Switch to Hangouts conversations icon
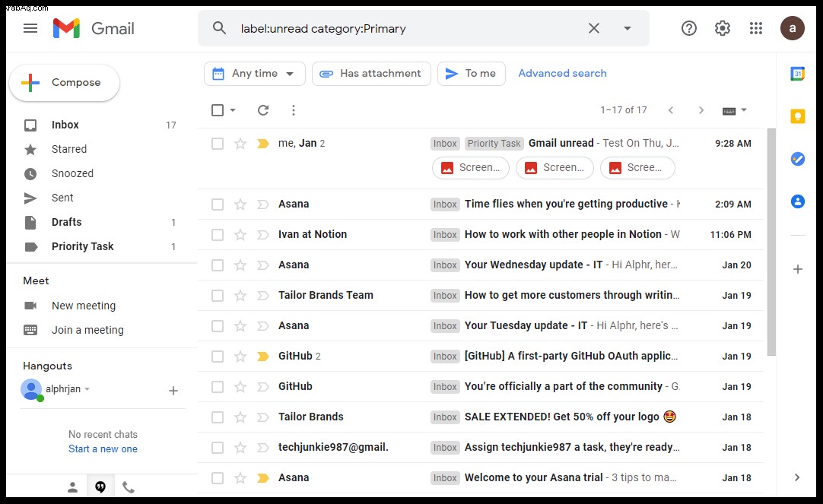Image resolution: width=823 pixels, height=504 pixels. point(100,488)
